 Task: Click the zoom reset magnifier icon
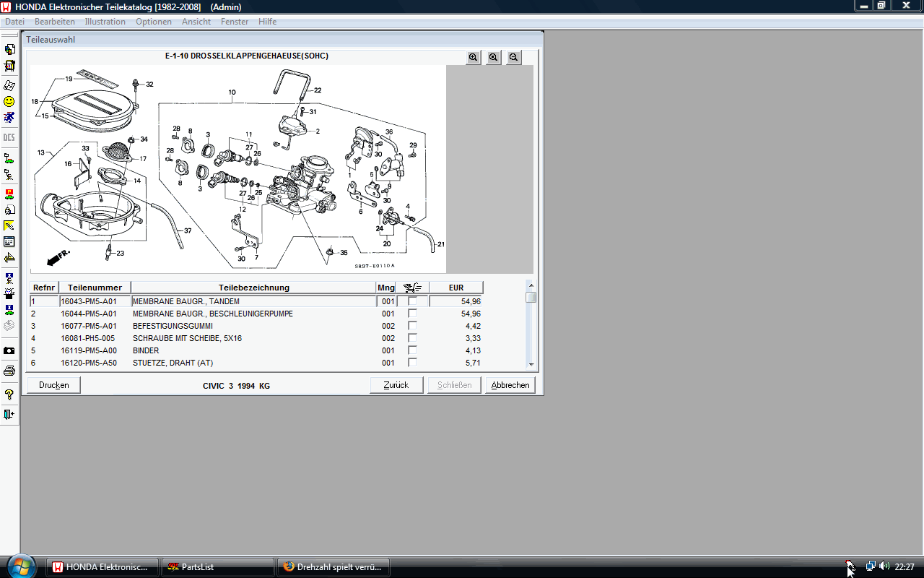pos(493,58)
